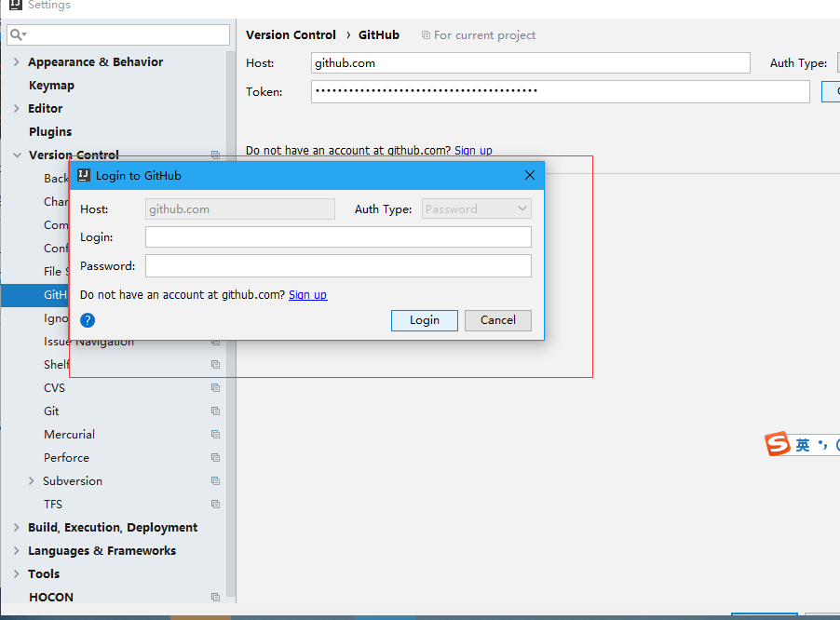The width and height of the screenshot is (840, 620).
Task: Click the Password input field
Action: pyautogui.click(x=338, y=266)
